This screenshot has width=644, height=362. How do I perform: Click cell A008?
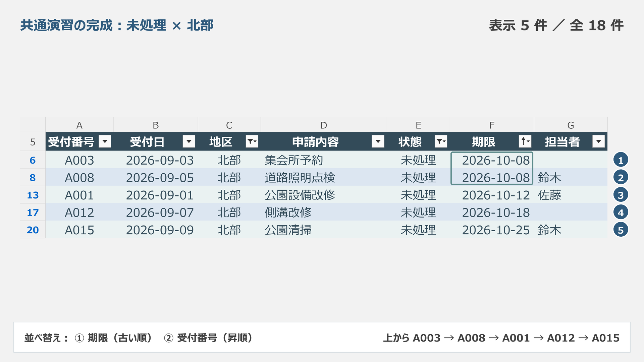coord(79,177)
